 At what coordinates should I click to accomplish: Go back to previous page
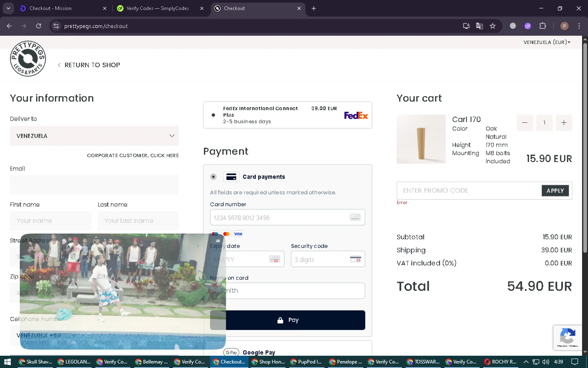pos(9,26)
